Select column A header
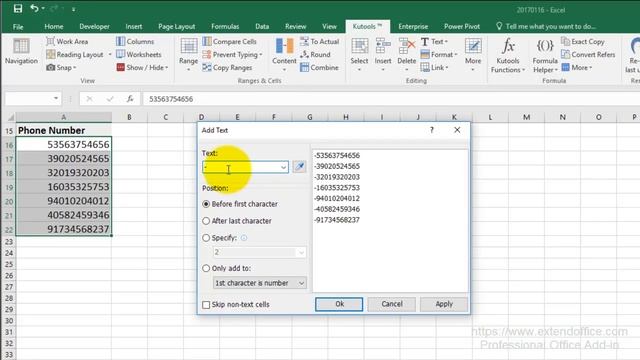640x360 pixels. click(x=64, y=117)
